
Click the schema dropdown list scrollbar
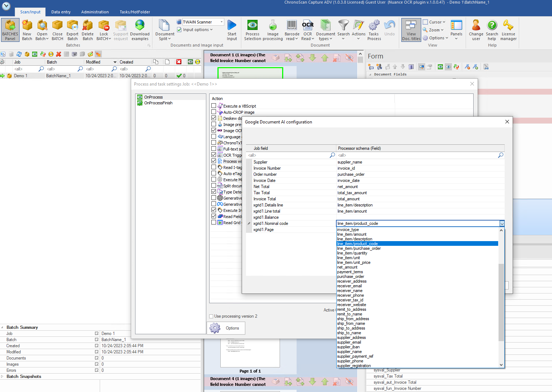501,302
